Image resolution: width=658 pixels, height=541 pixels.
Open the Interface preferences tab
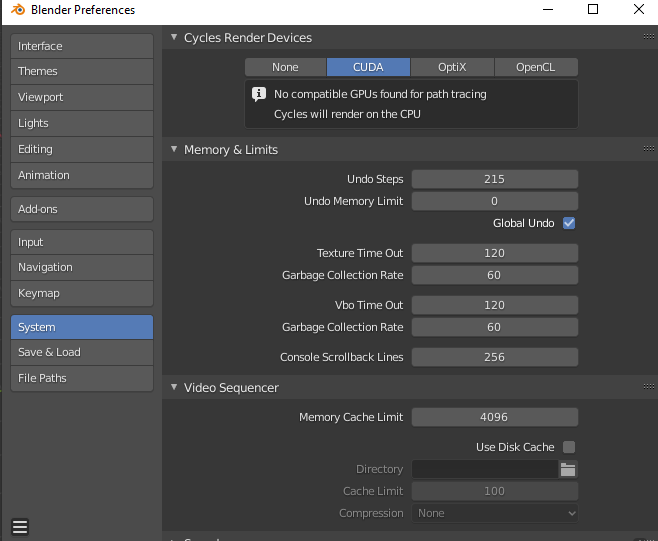(82, 46)
